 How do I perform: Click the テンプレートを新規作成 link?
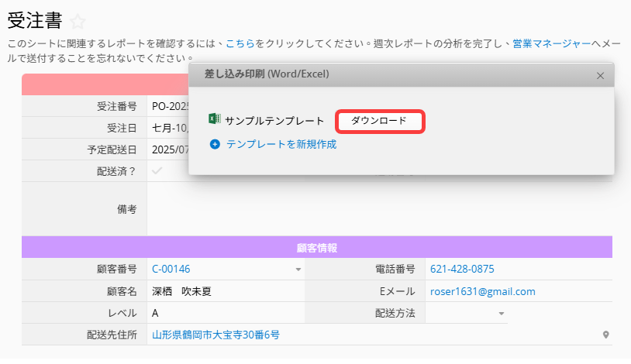tap(281, 144)
